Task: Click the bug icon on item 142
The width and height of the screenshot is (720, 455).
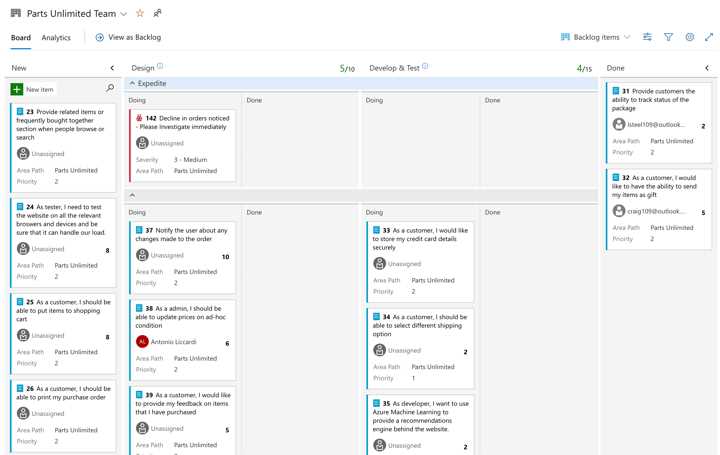Action: coord(139,118)
